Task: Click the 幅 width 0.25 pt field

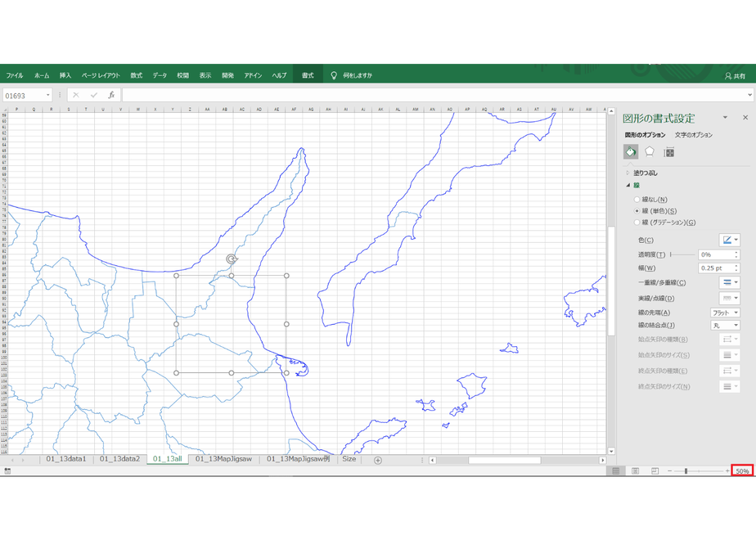Action: (x=716, y=268)
